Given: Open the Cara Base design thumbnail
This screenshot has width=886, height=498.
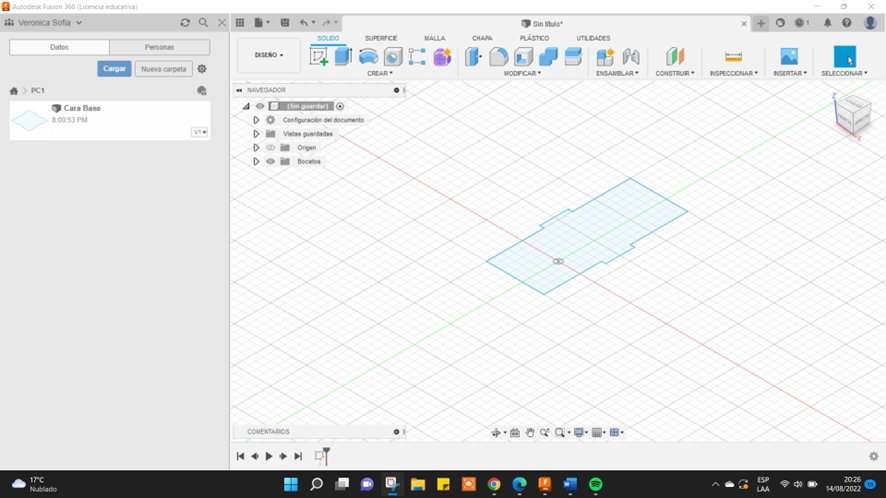Looking at the screenshot, I should coord(29,120).
